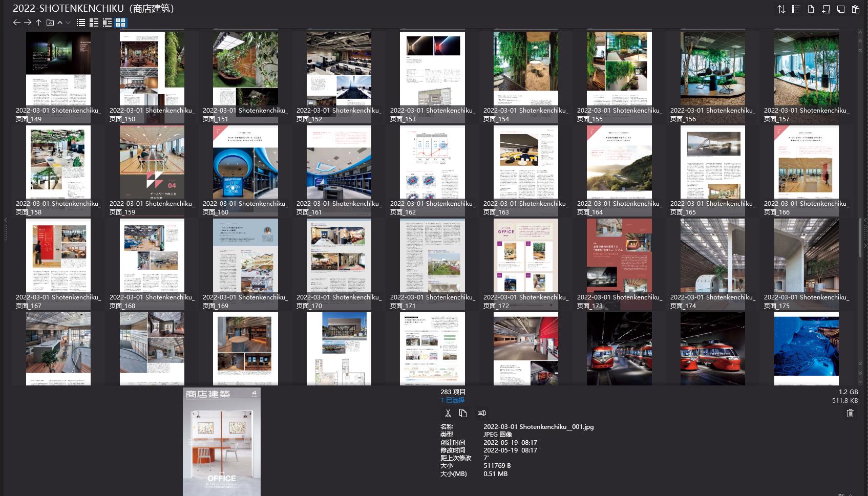Open the checklist selection options menu
This screenshot has width=868, height=496.
pos(796,9)
